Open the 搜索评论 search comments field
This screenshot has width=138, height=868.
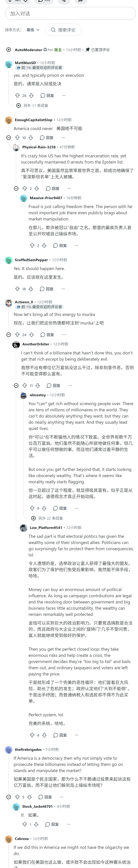point(63,30)
